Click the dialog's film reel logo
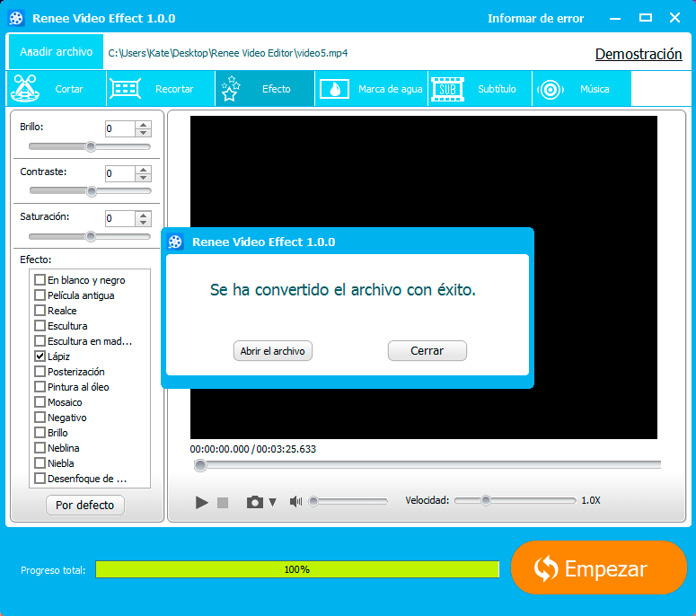 (175, 242)
